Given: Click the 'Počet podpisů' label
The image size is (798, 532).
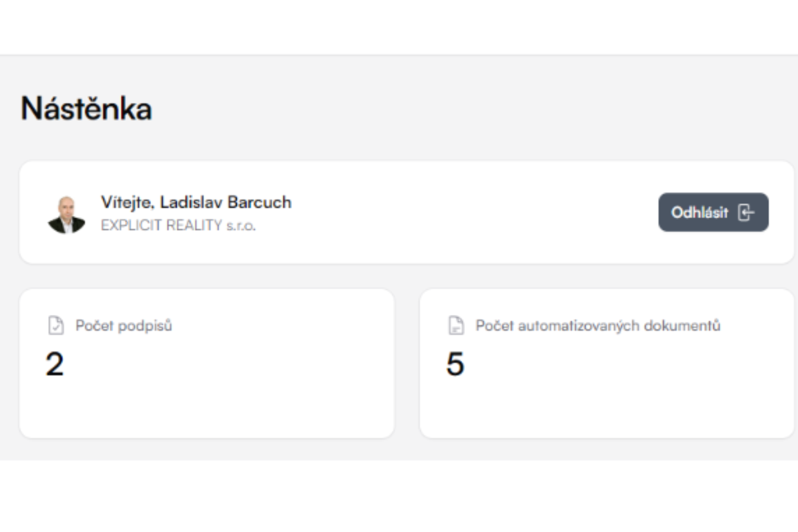Looking at the screenshot, I should 123,326.
